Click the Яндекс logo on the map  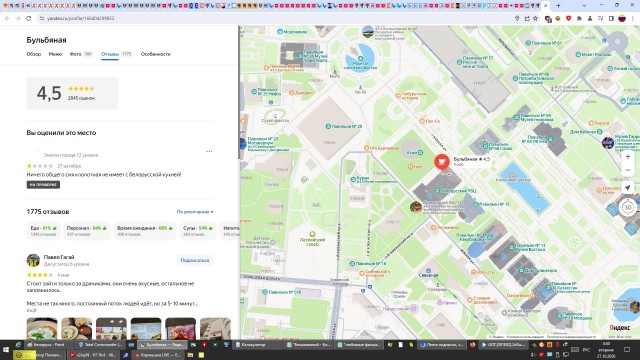620,328
